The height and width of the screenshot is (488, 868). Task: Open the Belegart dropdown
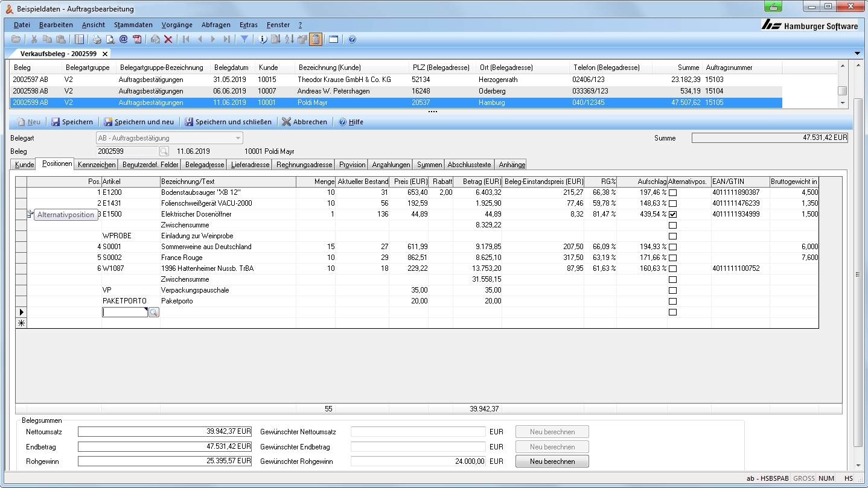pyautogui.click(x=238, y=138)
